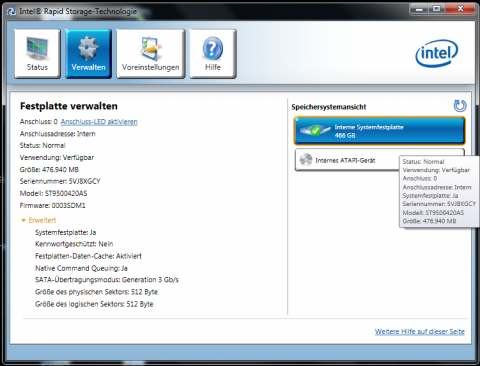This screenshot has width=480, height=366.
Task: Click the Anschluss-LED aktivieren link
Action: [x=99, y=122]
